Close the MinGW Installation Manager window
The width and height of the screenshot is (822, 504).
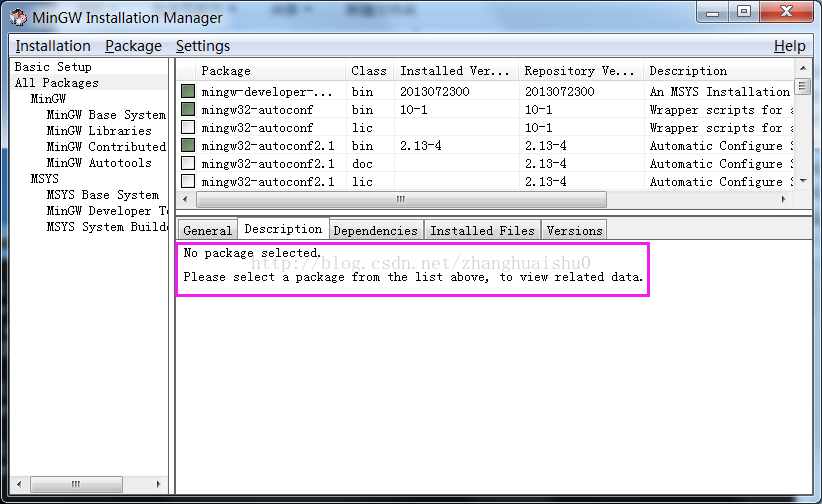click(x=786, y=12)
